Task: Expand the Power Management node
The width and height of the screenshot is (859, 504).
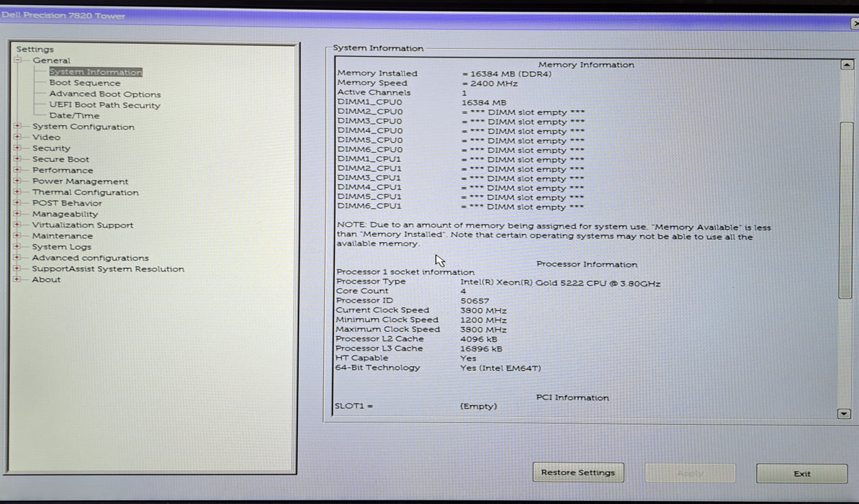Action: 17,181
